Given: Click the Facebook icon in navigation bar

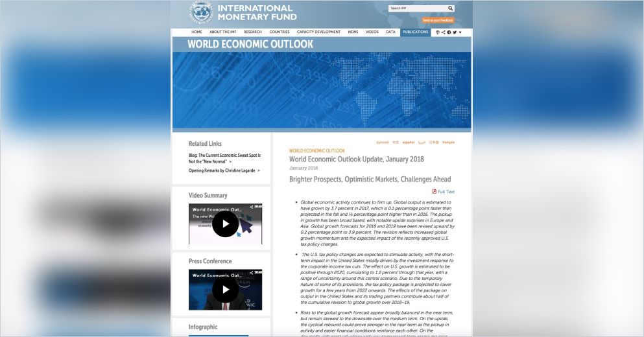Looking at the screenshot, I should 449,32.
